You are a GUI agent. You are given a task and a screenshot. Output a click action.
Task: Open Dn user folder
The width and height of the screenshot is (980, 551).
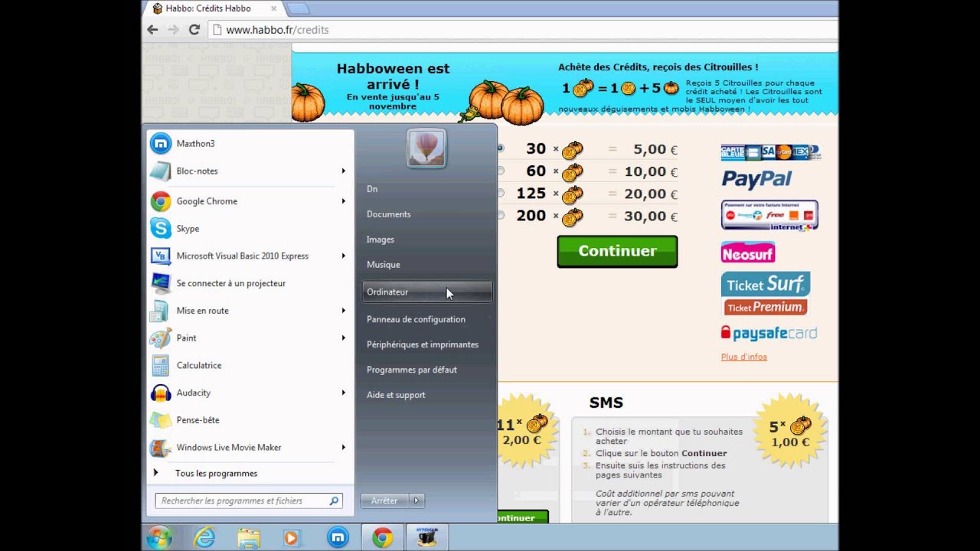coord(426,188)
